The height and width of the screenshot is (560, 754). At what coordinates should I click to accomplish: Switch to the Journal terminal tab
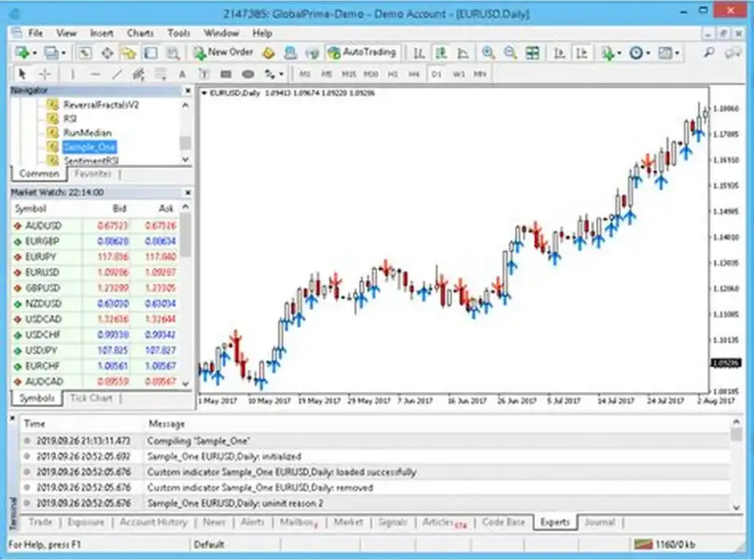click(599, 523)
